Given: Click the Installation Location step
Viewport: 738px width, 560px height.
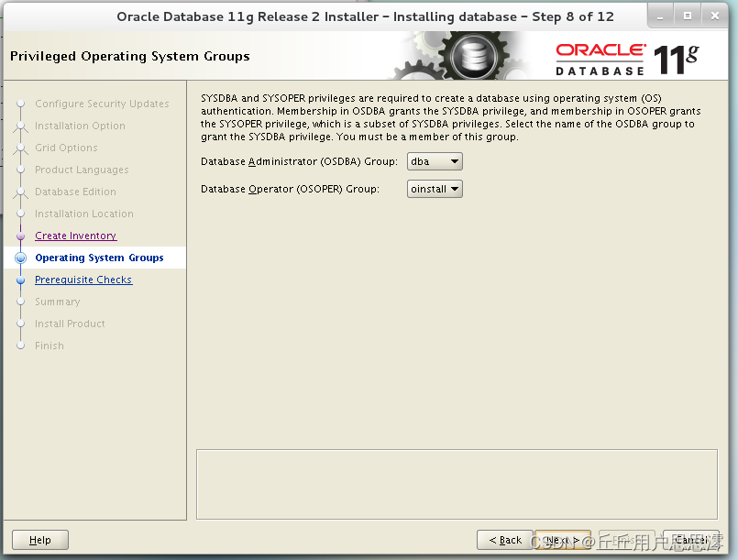Looking at the screenshot, I should 83,214.
